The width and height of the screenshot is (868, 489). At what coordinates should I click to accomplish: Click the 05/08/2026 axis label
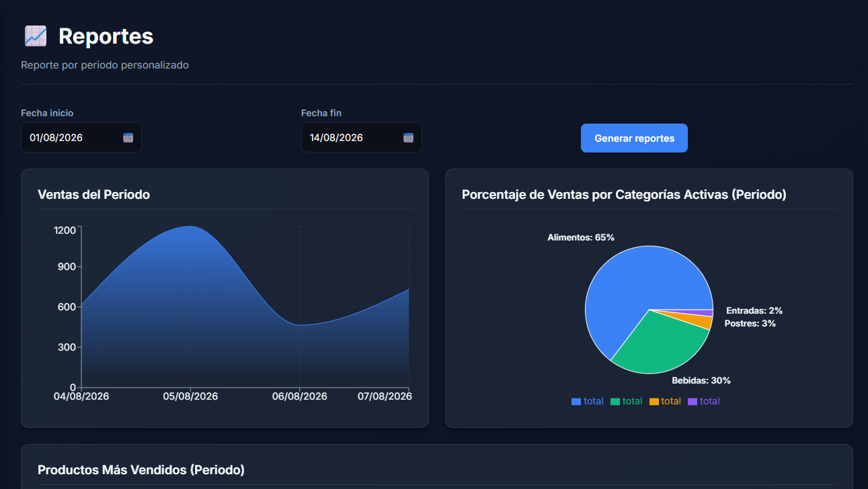pos(190,396)
